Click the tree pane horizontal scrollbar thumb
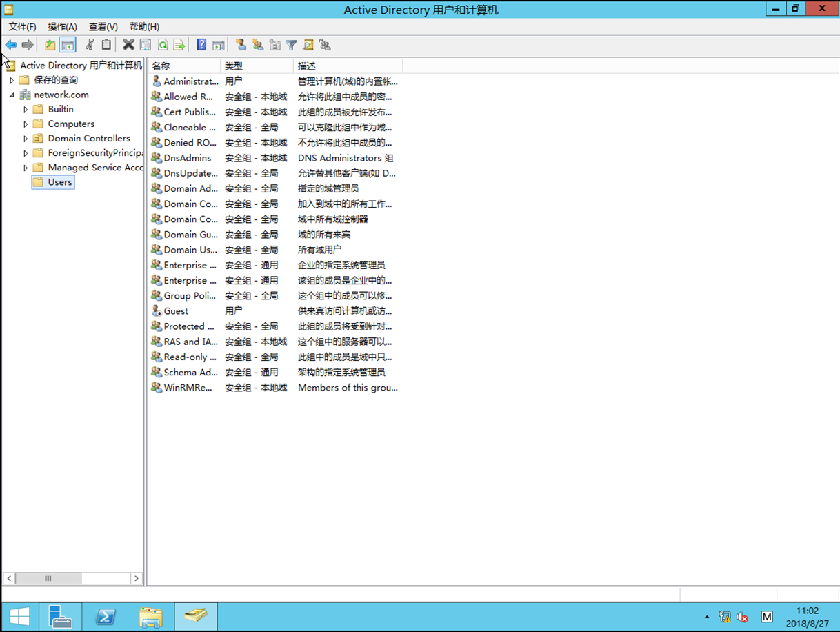 pos(48,578)
